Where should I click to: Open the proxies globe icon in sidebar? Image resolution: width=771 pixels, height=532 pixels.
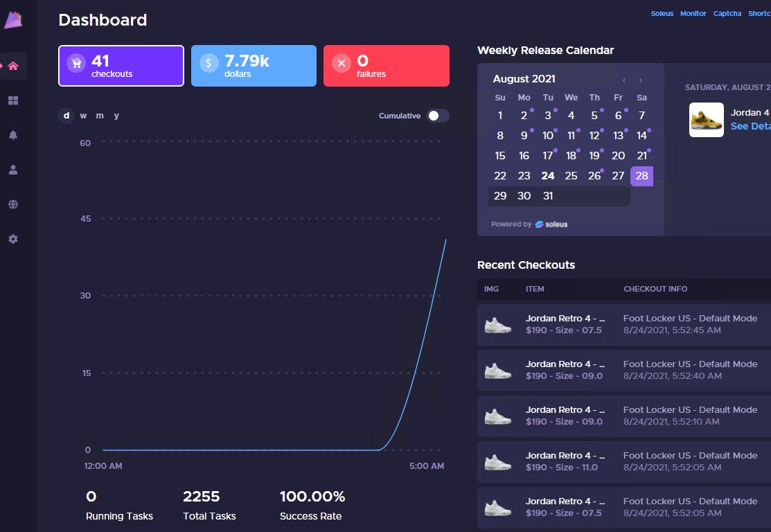click(x=13, y=204)
